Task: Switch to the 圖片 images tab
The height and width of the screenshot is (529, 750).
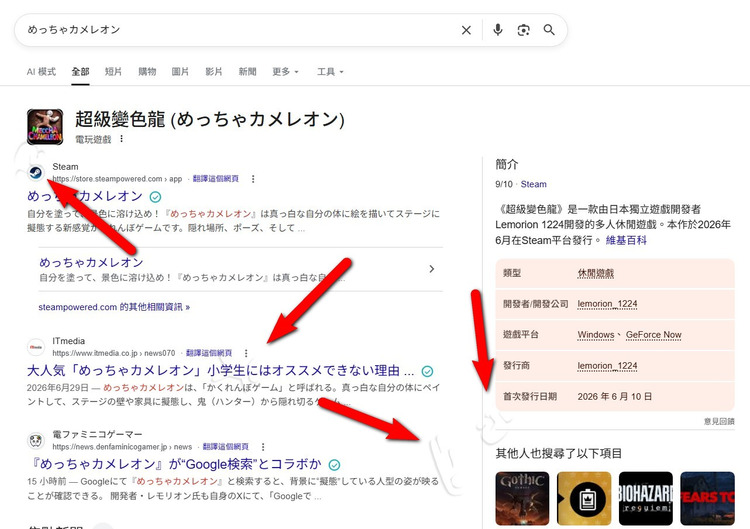Action: 180,72
